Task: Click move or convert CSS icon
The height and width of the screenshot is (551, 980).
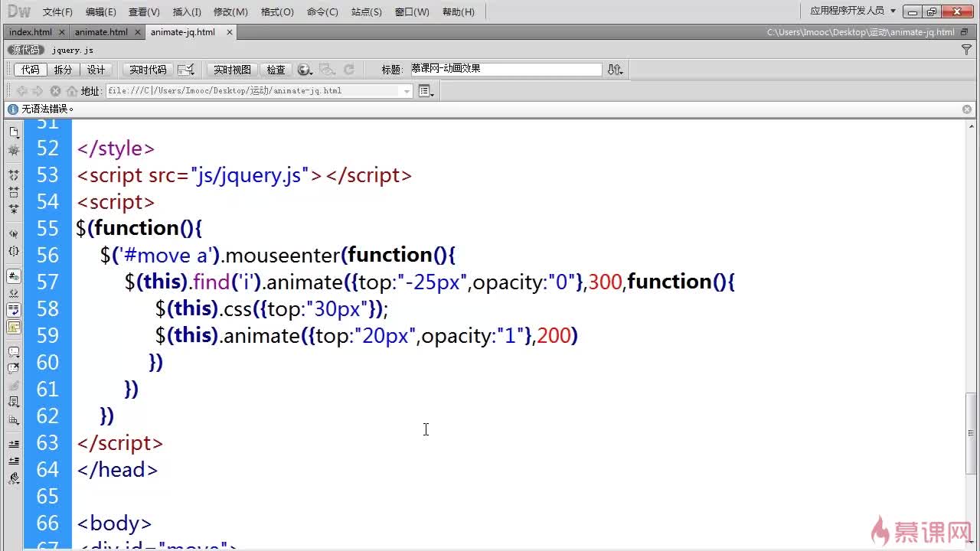Action: coord(14,421)
